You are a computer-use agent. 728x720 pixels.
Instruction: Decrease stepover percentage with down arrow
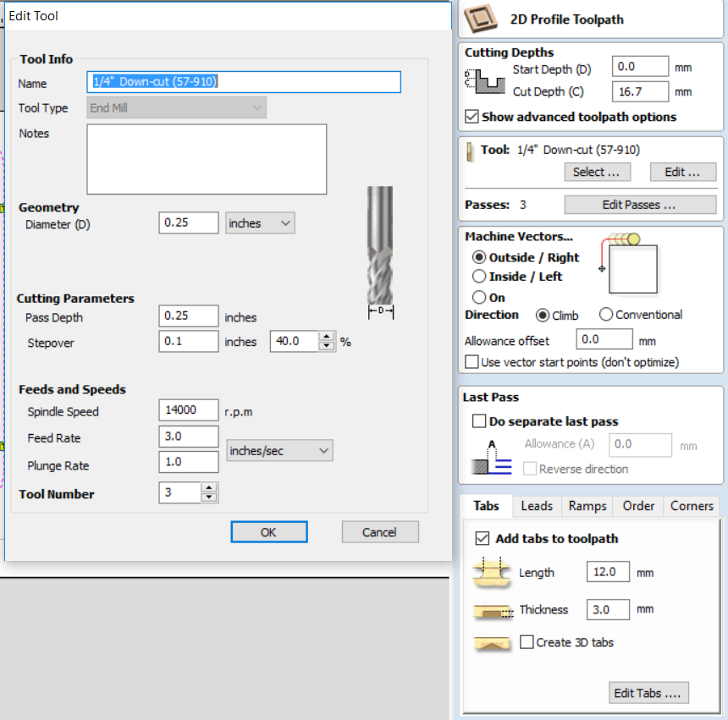click(327, 346)
